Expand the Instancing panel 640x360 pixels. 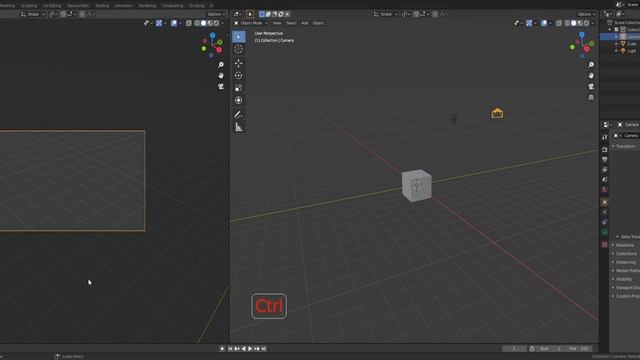coord(625,262)
